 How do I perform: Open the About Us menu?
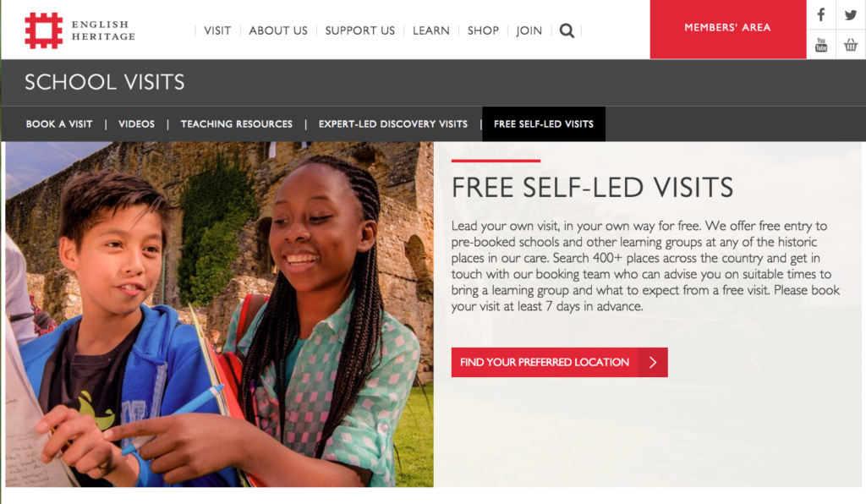[278, 31]
